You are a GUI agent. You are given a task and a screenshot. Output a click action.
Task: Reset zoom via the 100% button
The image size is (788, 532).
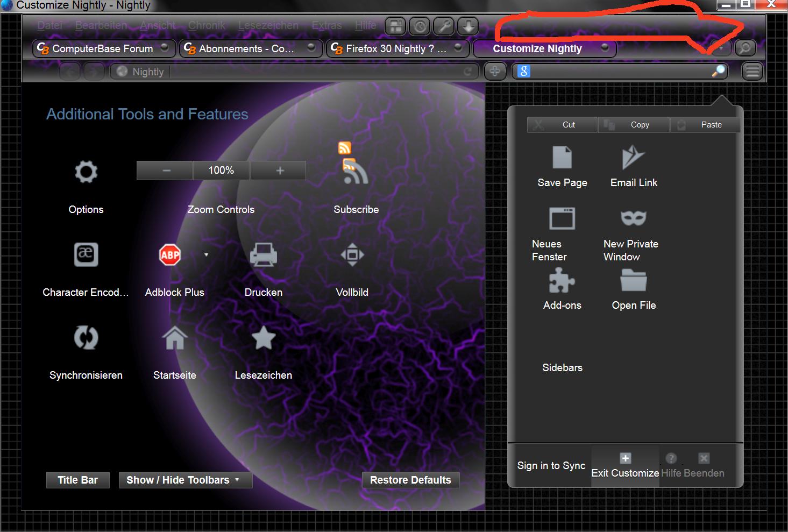click(x=221, y=171)
